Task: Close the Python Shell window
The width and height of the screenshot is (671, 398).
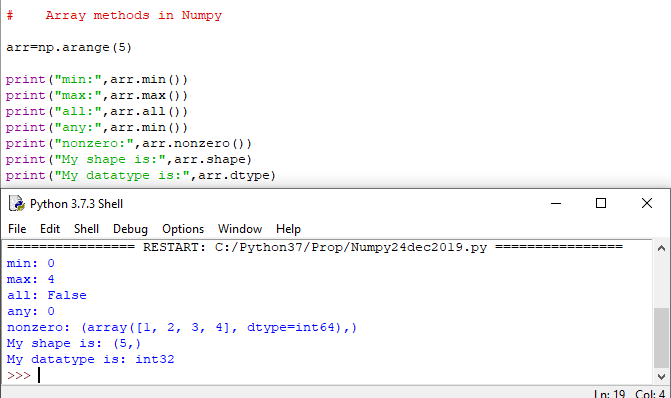Action: click(647, 203)
